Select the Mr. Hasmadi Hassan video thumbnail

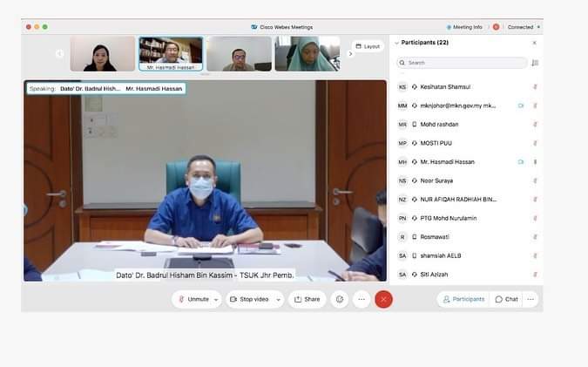tap(171, 54)
